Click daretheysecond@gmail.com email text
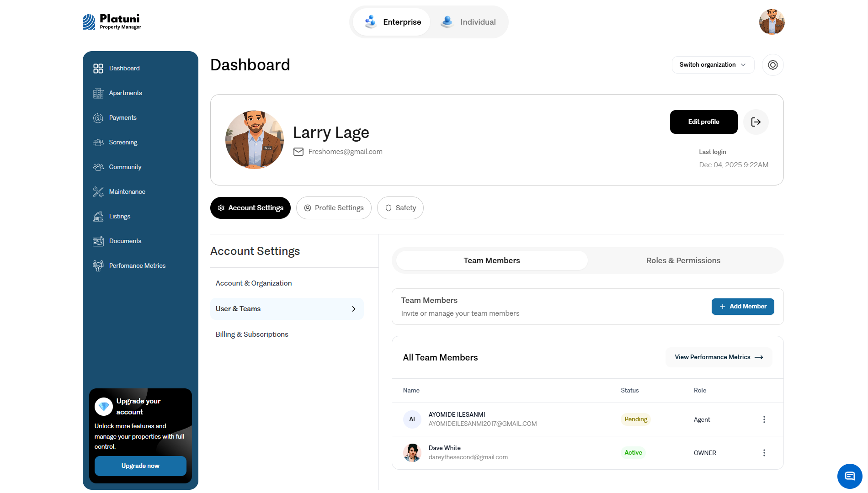The height and width of the screenshot is (493, 868). (x=468, y=457)
